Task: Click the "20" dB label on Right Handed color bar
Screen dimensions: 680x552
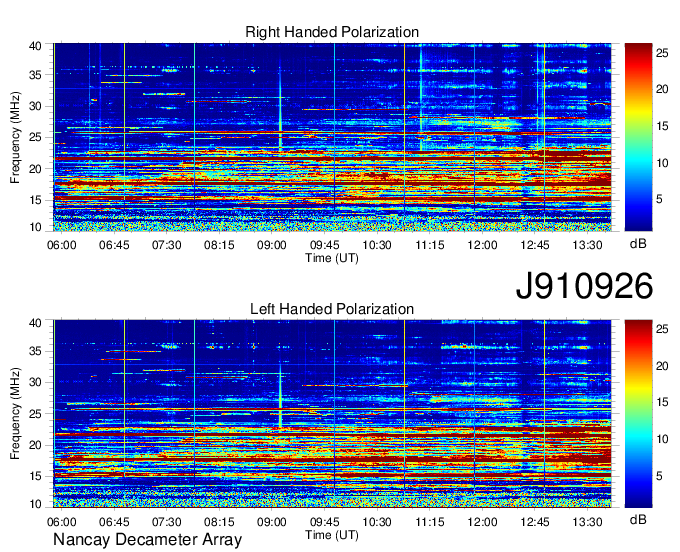Action: 662,89
